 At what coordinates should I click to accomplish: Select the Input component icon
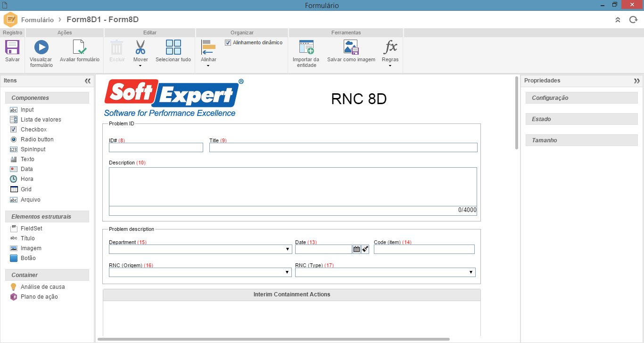14,110
